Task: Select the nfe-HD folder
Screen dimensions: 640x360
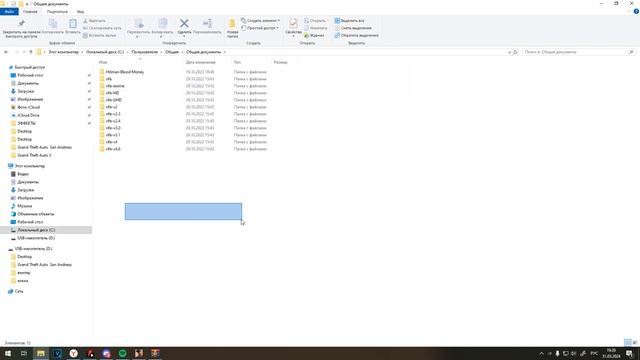Action: (x=112, y=93)
